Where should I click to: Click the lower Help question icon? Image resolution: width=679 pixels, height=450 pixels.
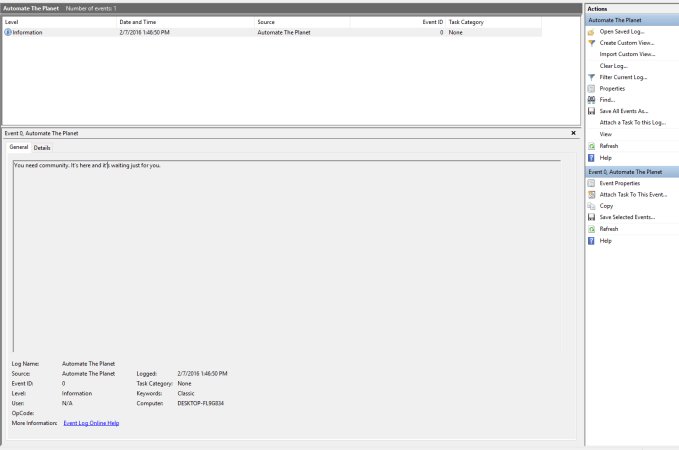[591, 241]
